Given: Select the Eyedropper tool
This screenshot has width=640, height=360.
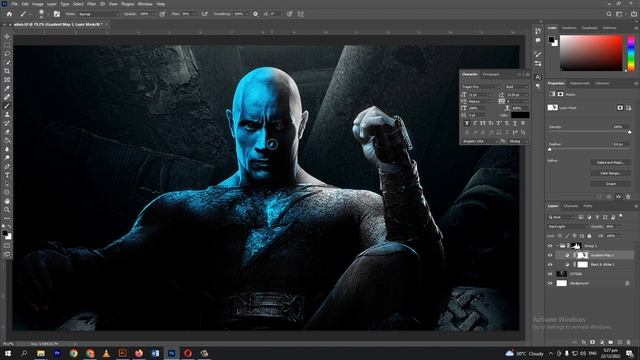Looking at the screenshot, I should coord(7,89).
